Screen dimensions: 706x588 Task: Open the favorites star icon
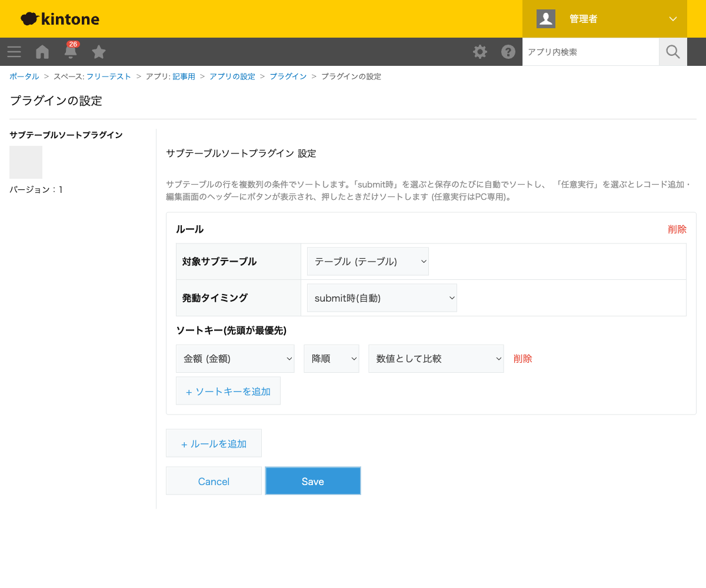pos(99,52)
